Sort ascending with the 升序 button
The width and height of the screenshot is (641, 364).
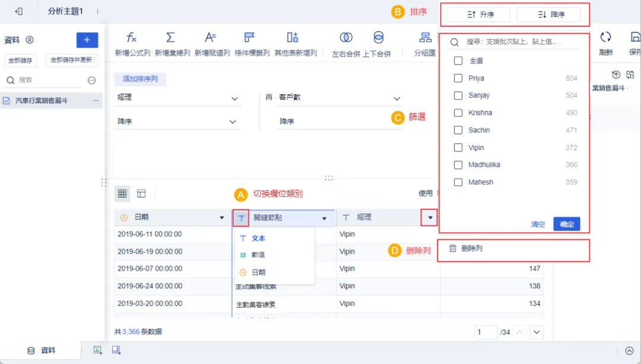[x=480, y=15]
